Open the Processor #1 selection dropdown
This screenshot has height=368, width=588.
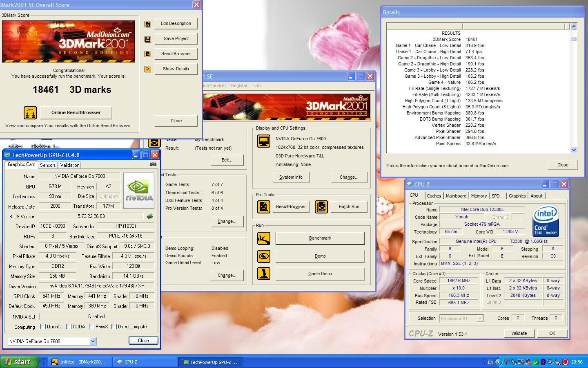click(480, 319)
